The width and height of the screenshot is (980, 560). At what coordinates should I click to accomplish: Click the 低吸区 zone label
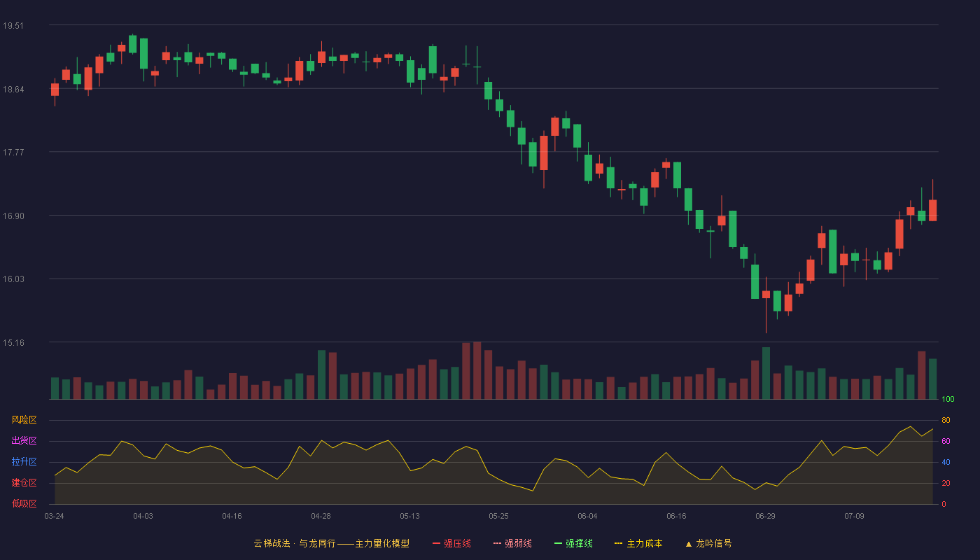24,503
